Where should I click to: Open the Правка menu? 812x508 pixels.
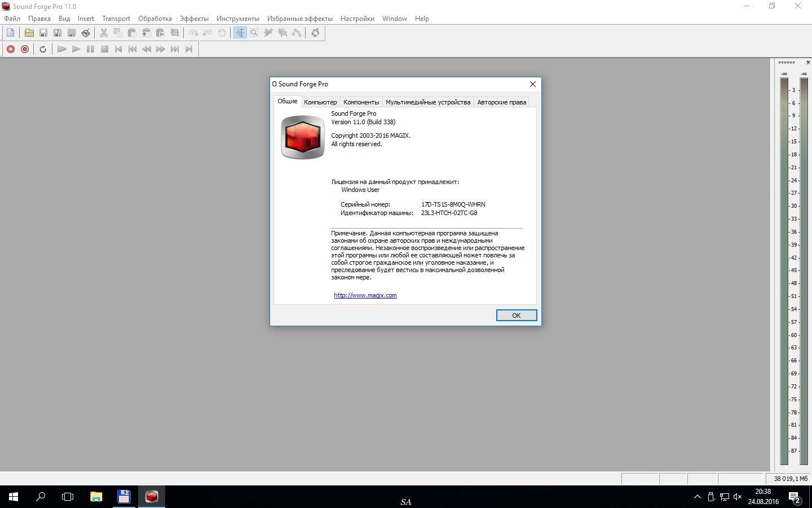tap(39, 19)
